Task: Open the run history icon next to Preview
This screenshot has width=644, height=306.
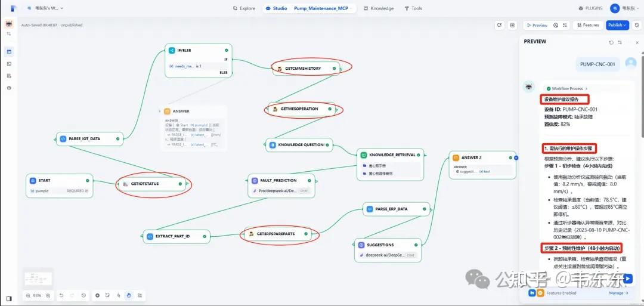Action: click(x=556, y=25)
